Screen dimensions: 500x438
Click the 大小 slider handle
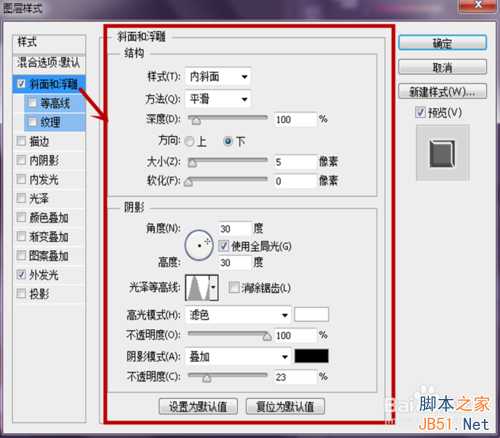point(192,163)
